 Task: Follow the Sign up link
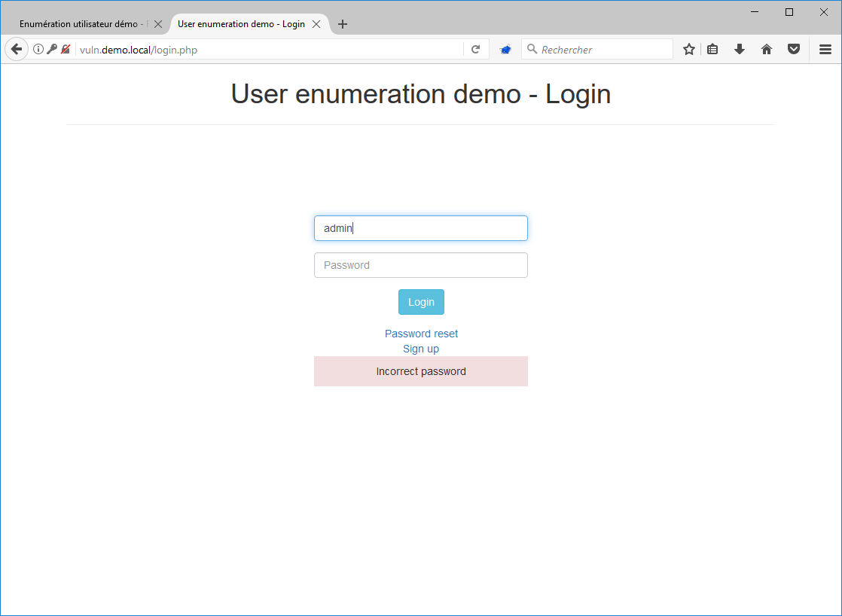[x=421, y=349]
